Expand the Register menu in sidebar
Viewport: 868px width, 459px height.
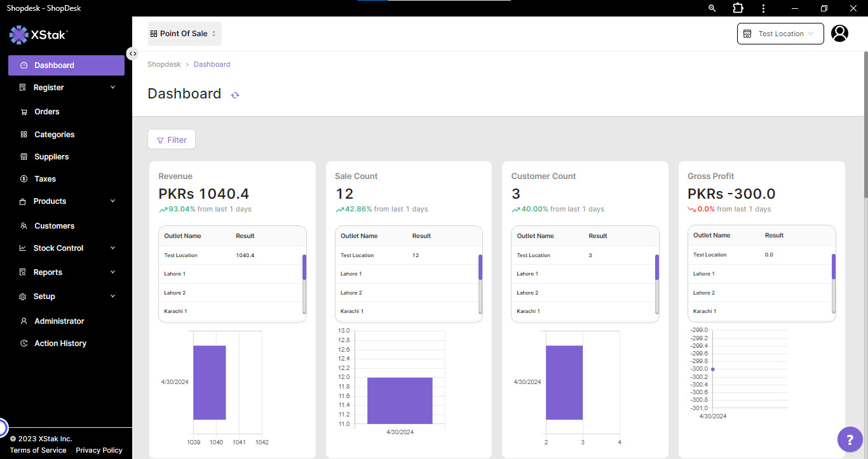point(66,88)
